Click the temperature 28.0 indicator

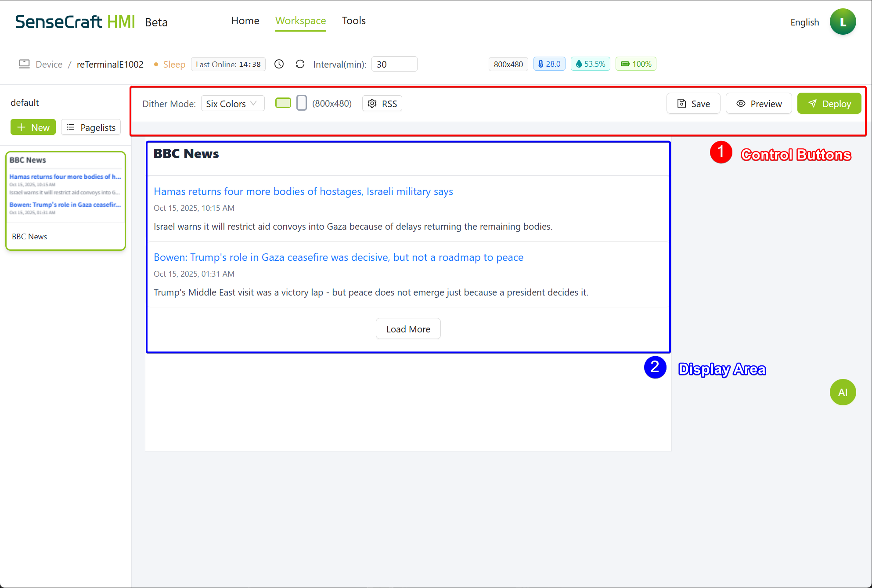tap(549, 64)
